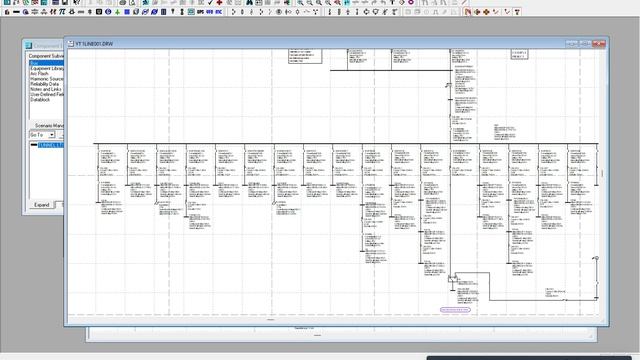Click the green checkmark toolbar icon
Viewport: 640px width, 360px height.
coord(210,2)
